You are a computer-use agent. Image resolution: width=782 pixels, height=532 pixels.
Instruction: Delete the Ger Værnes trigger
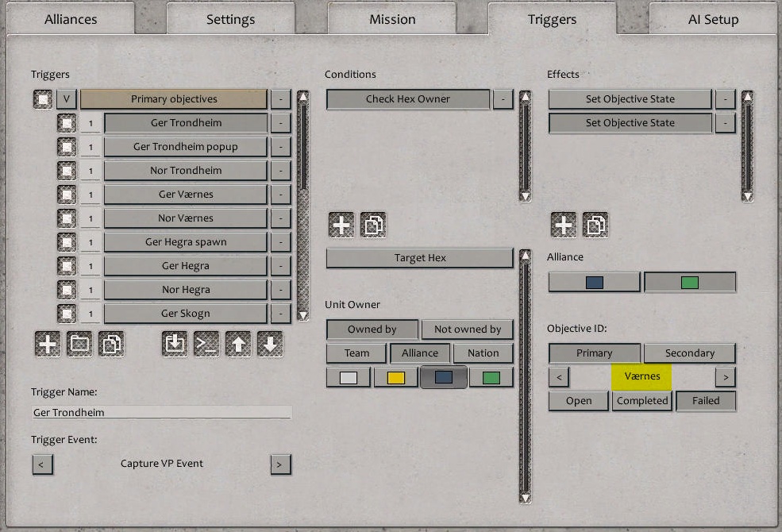(281, 195)
